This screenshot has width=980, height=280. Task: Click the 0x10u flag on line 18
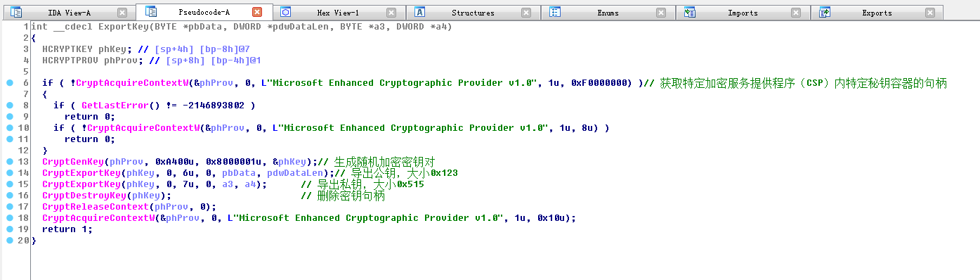tap(554, 218)
